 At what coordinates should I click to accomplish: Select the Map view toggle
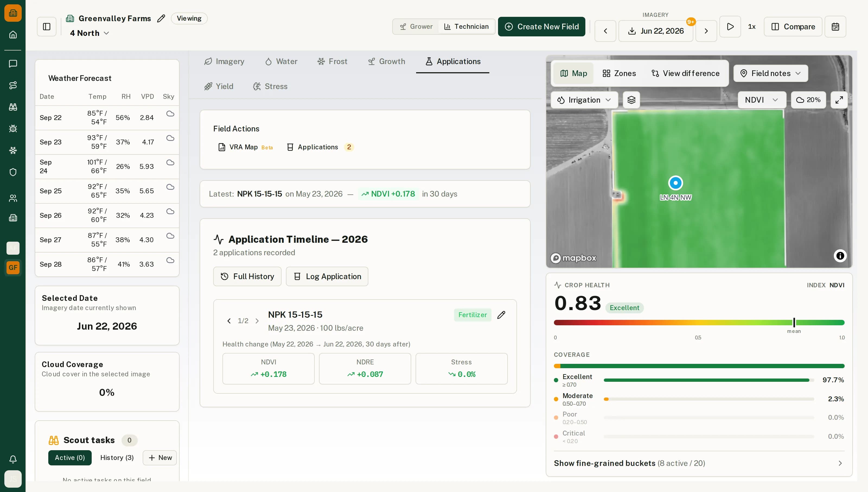tap(573, 73)
